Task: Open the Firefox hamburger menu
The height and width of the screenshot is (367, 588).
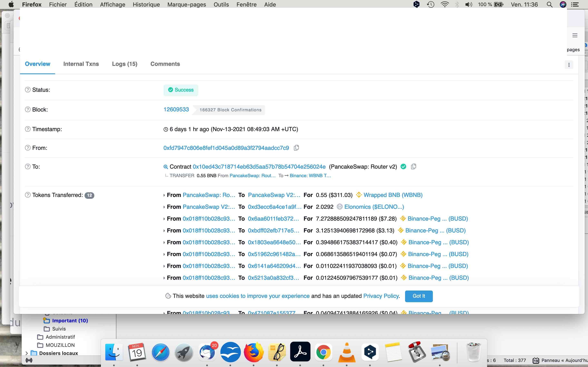Action: [x=575, y=35]
